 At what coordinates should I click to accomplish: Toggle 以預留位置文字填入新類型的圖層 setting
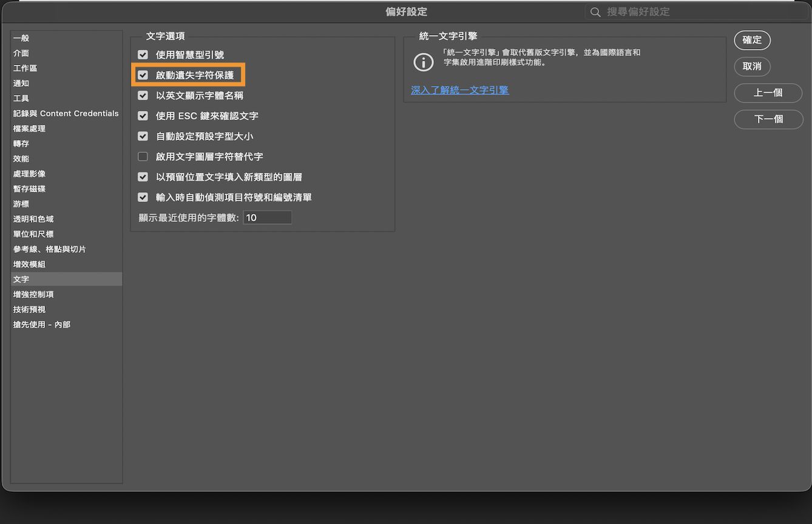click(x=143, y=176)
